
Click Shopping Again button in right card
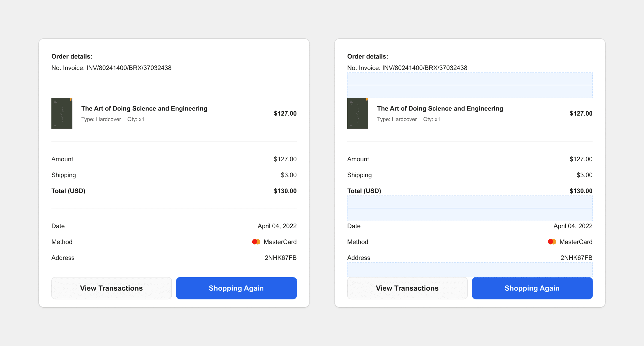tap(532, 288)
